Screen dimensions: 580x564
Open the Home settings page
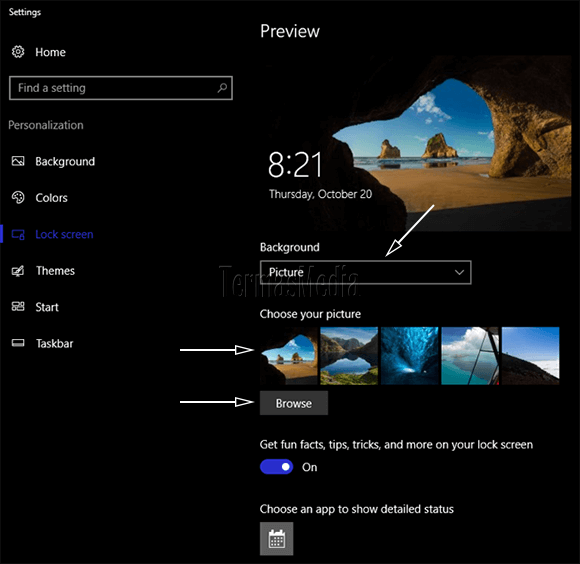[50, 52]
